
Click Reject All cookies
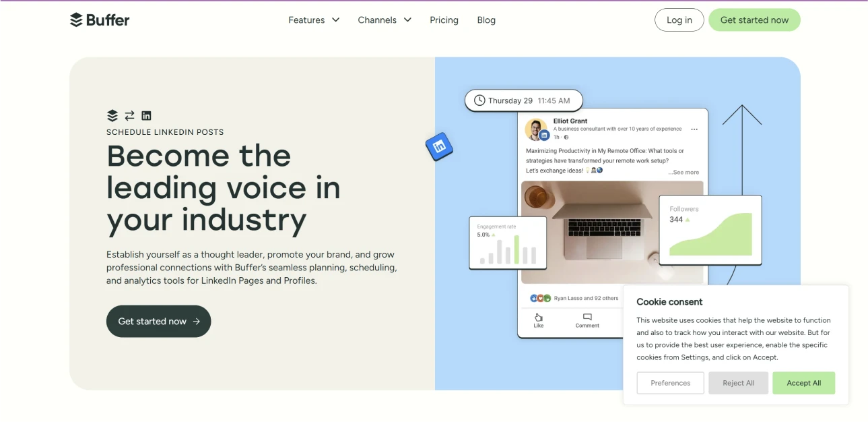point(738,383)
